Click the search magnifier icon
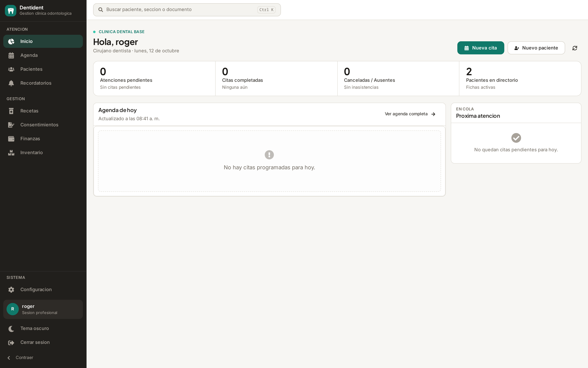 click(x=101, y=10)
